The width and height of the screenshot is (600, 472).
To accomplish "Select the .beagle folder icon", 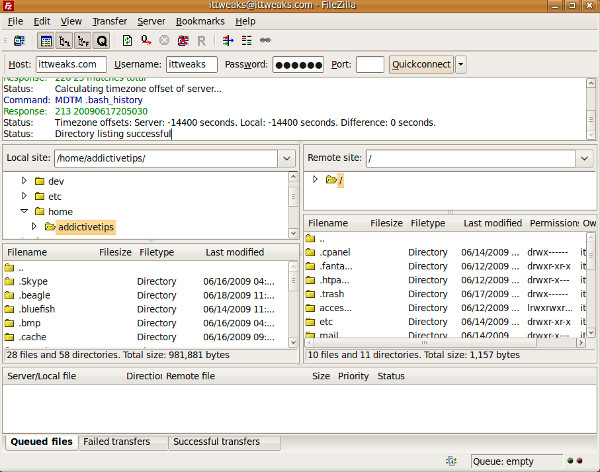I will click(x=10, y=295).
